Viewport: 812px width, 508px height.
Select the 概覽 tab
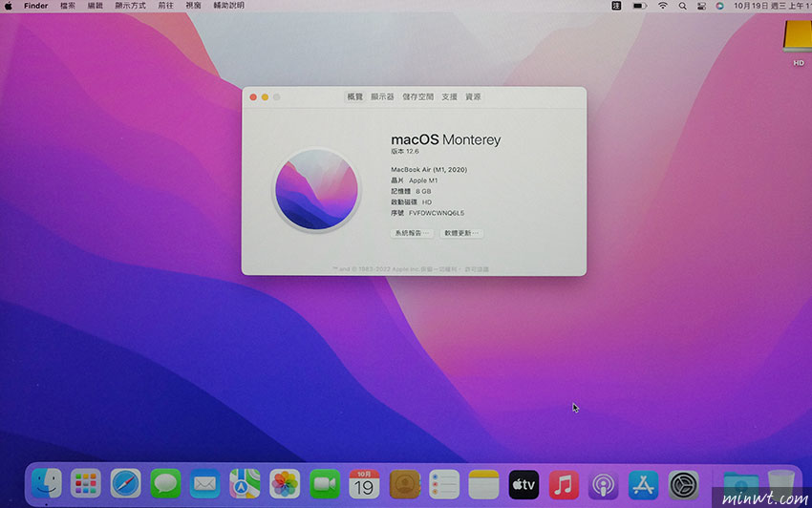point(354,96)
